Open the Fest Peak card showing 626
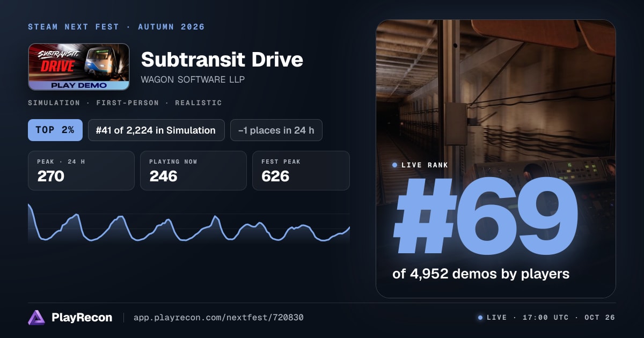Image resolution: width=644 pixels, height=338 pixels. (x=301, y=171)
